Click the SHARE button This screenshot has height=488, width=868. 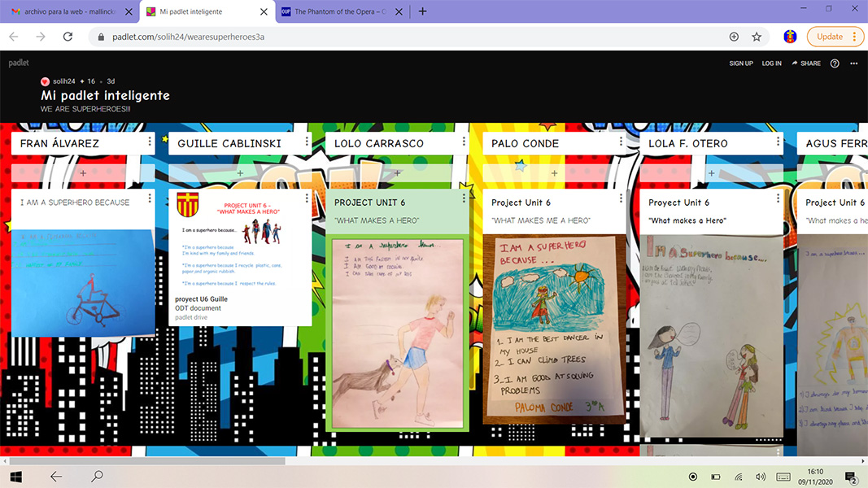(x=806, y=63)
